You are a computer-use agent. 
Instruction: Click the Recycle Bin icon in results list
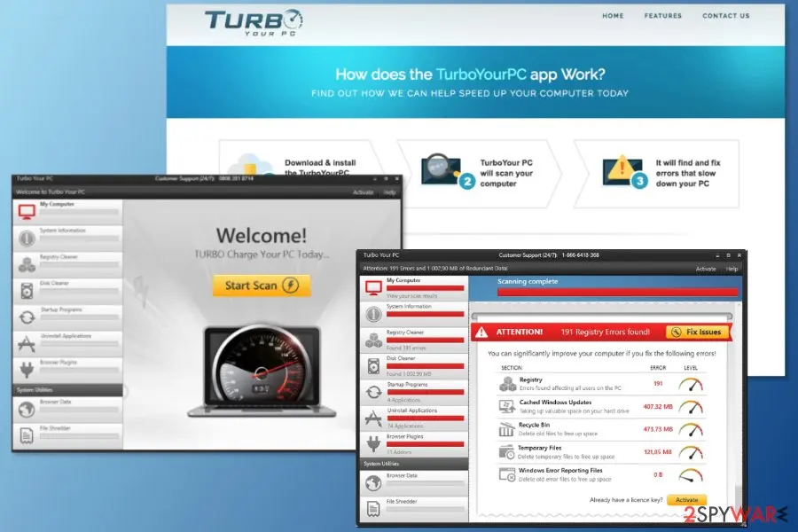pyautogui.click(x=506, y=429)
